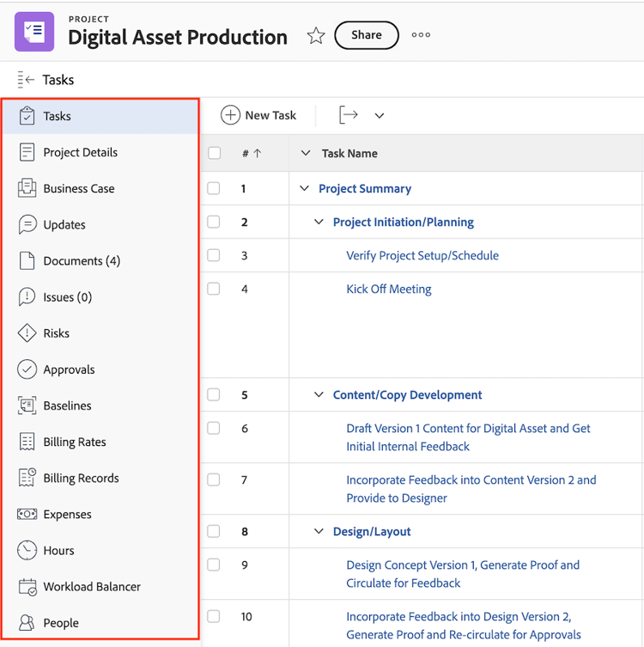644x647 pixels.
Task: Click the purple project icon
Action: tap(34, 32)
